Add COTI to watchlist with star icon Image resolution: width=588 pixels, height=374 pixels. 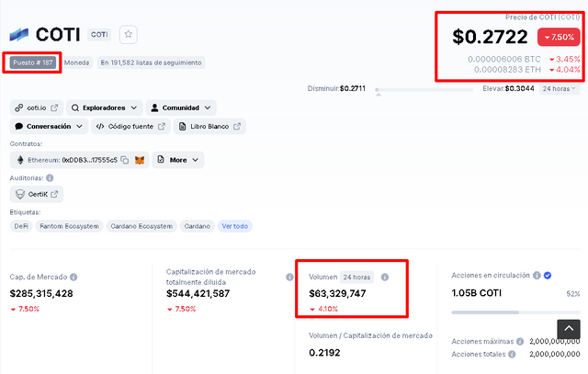pos(129,35)
